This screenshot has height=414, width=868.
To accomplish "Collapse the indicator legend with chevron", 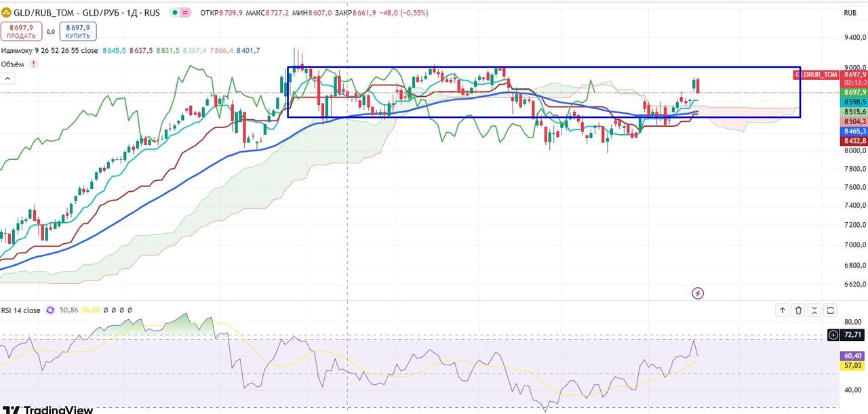I will click(9, 79).
